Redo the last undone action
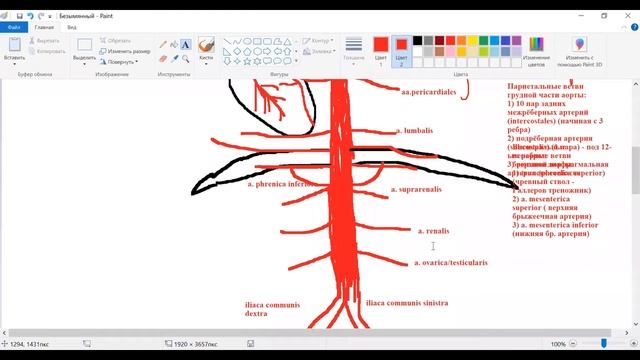The image size is (640, 360). tap(41, 16)
